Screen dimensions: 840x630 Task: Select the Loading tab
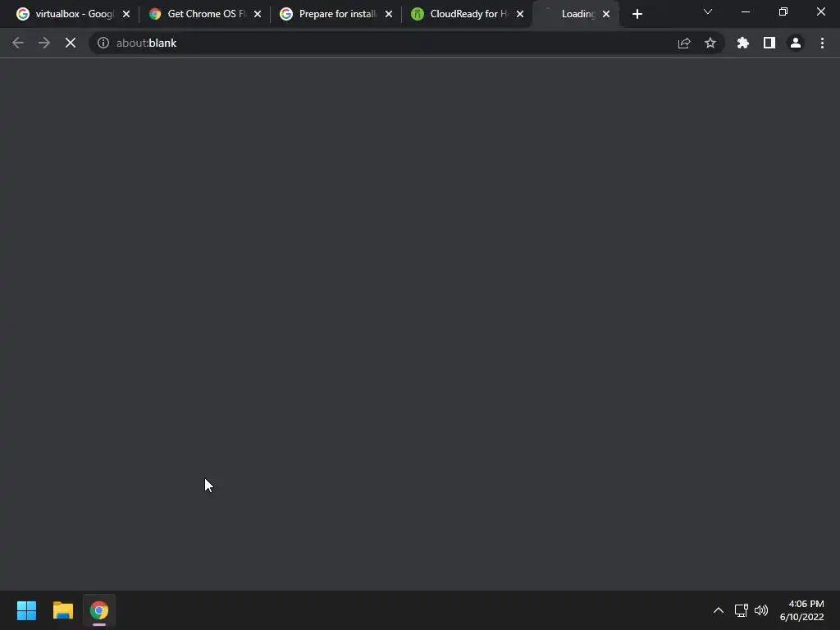coord(577,14)
